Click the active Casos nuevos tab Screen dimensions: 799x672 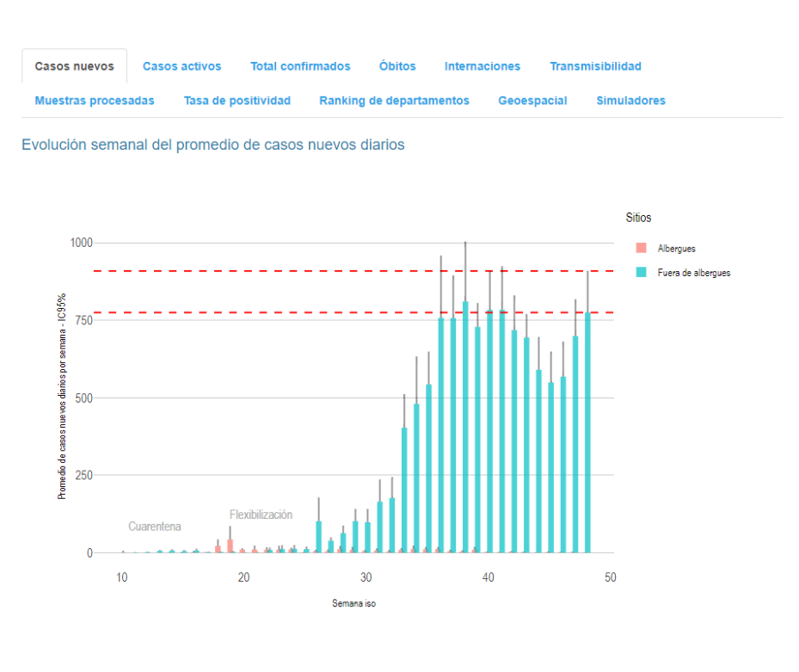pyautogui.click(x=74, y=66)
